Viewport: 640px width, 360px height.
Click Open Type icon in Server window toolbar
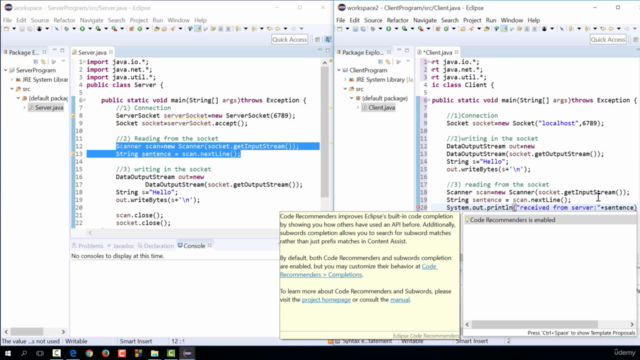click(156, 29)
